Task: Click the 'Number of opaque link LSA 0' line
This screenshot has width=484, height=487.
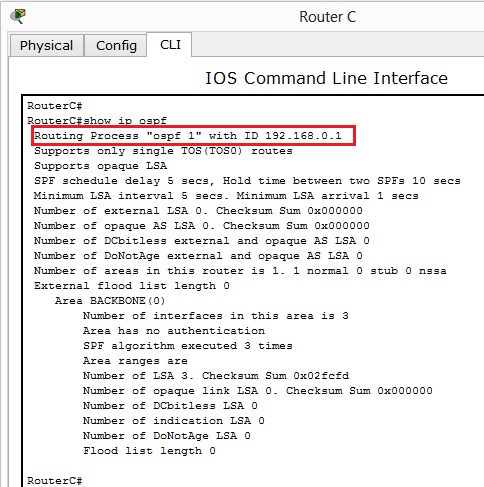Action: click(x=258, y=391)
